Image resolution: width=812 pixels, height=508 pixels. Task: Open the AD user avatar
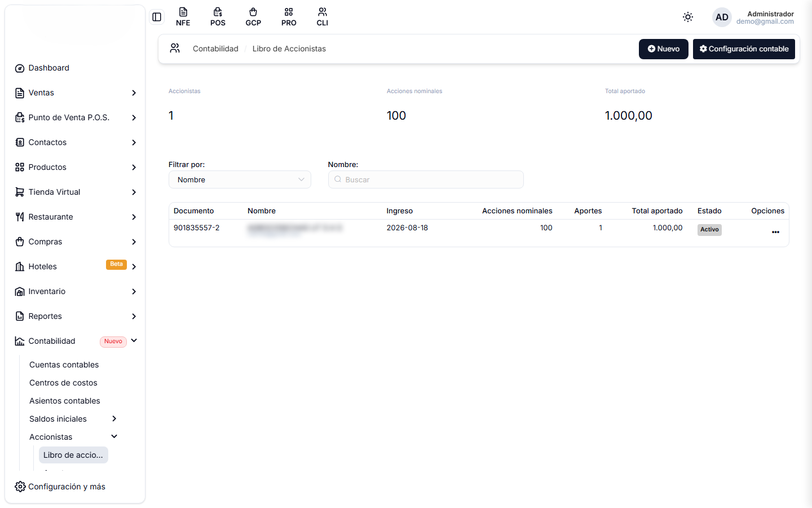pos(722,17)
